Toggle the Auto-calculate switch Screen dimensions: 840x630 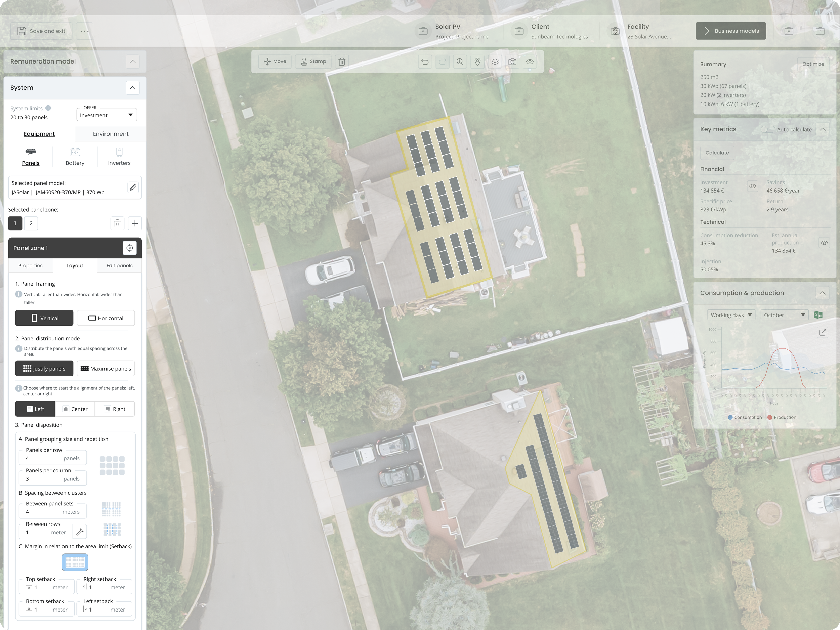767,129
